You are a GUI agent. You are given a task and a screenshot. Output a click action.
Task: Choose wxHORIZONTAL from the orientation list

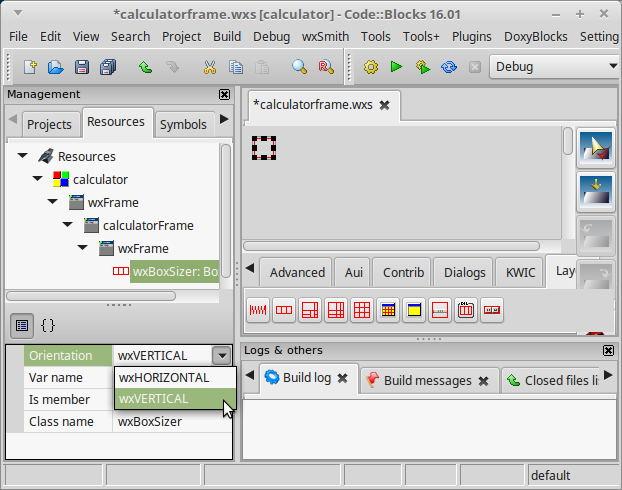click(x=175, y=377)
